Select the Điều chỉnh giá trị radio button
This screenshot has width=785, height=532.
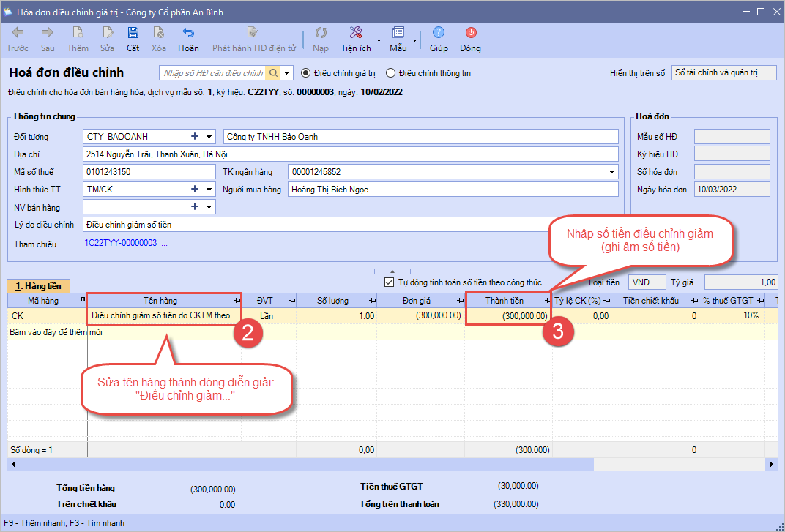click(307, 73)
